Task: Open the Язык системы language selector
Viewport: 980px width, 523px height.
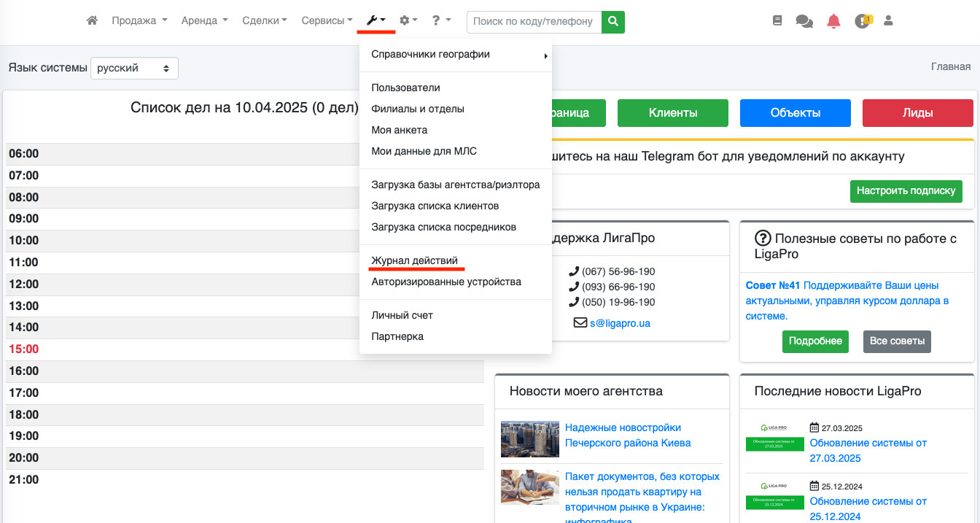Action: 134,68
